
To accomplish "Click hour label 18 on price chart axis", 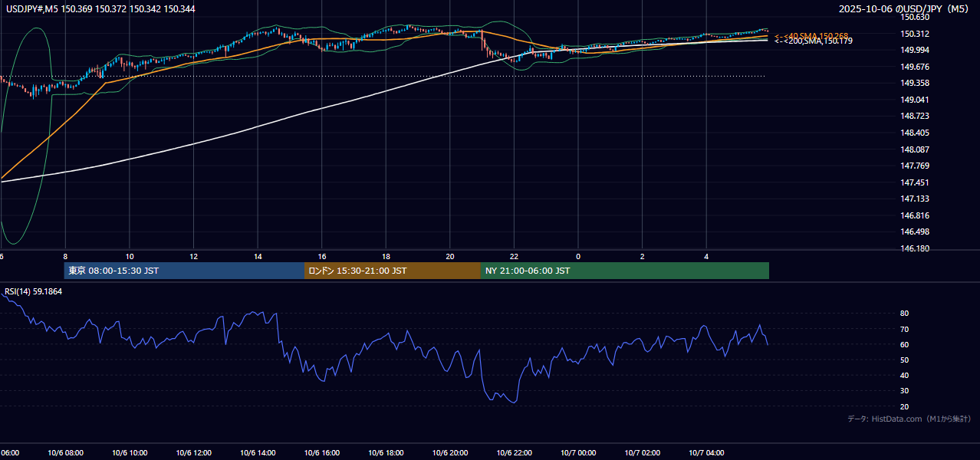I will (x=386, y=257).
